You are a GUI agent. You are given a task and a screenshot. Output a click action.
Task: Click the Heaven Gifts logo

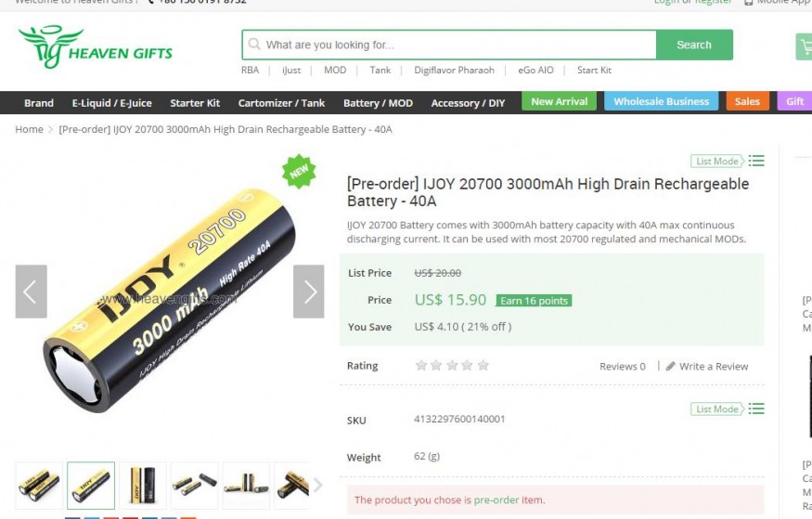(x=96, y=46)
